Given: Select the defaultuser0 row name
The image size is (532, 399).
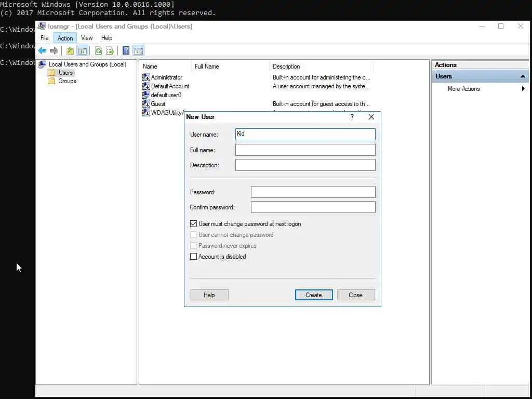Looking at the screenshot, I should pyautogui.click(x=166, y=95).
